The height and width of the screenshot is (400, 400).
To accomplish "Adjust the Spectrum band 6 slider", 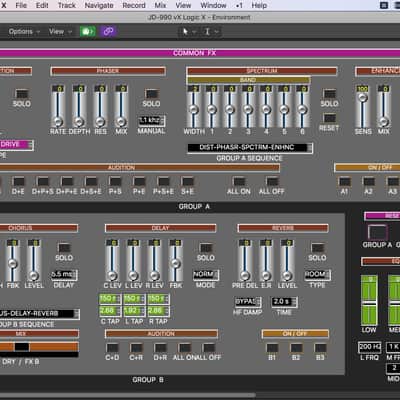I will click(x=302, y=106).
